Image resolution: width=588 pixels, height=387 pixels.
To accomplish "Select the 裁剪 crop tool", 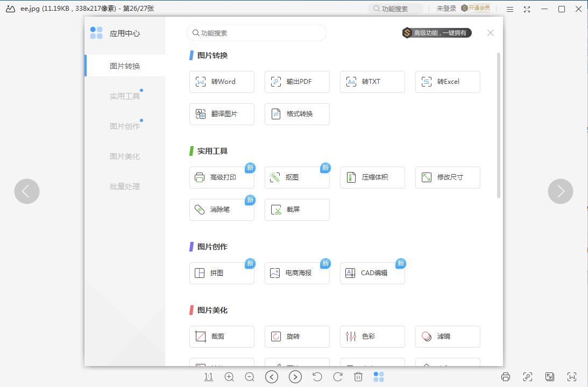I will pos(222,336).
